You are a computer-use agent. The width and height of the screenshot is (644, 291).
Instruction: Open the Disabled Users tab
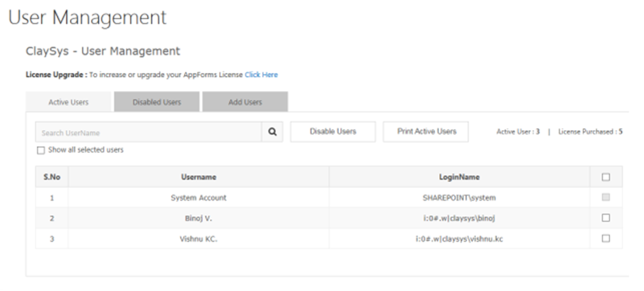pyautogui.click(x=156, y=102)
